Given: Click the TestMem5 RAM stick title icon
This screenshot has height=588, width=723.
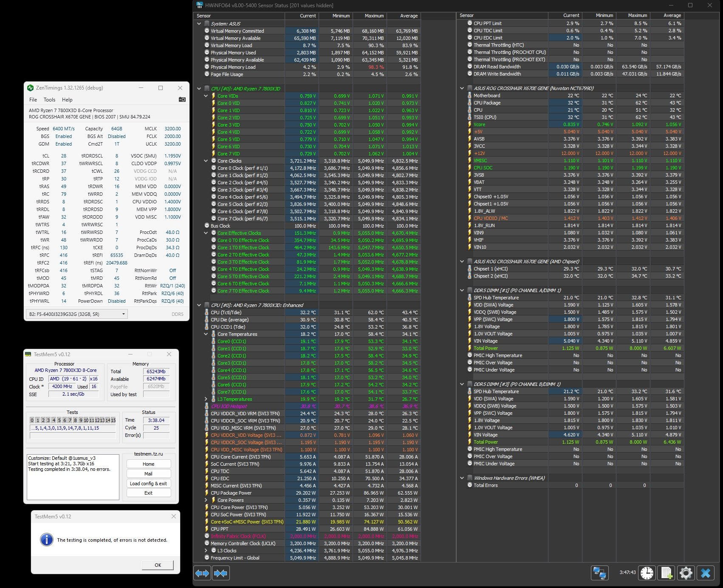Looking at the screenshot, I should click(x=28, y=354).
